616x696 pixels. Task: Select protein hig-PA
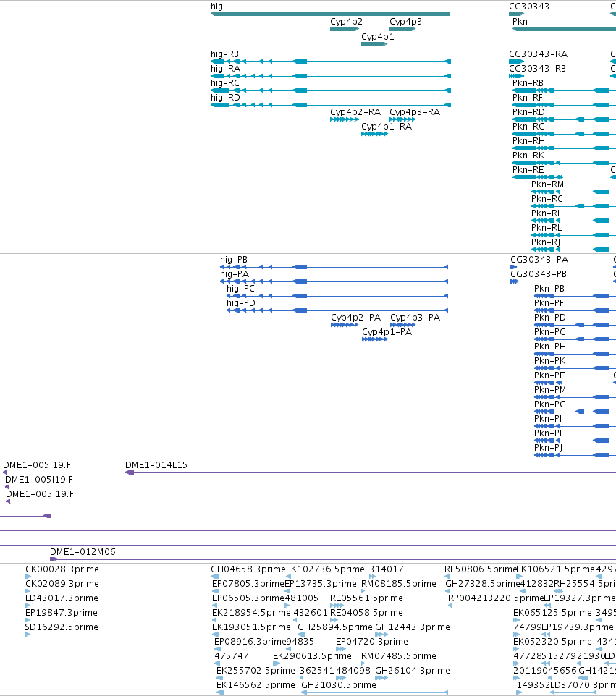(235, 274)
